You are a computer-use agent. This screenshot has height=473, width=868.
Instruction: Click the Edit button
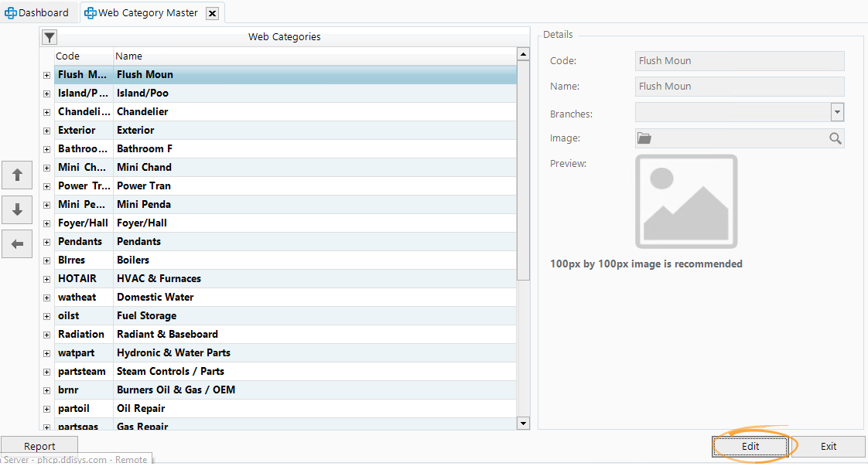click(x=750, y=447)
